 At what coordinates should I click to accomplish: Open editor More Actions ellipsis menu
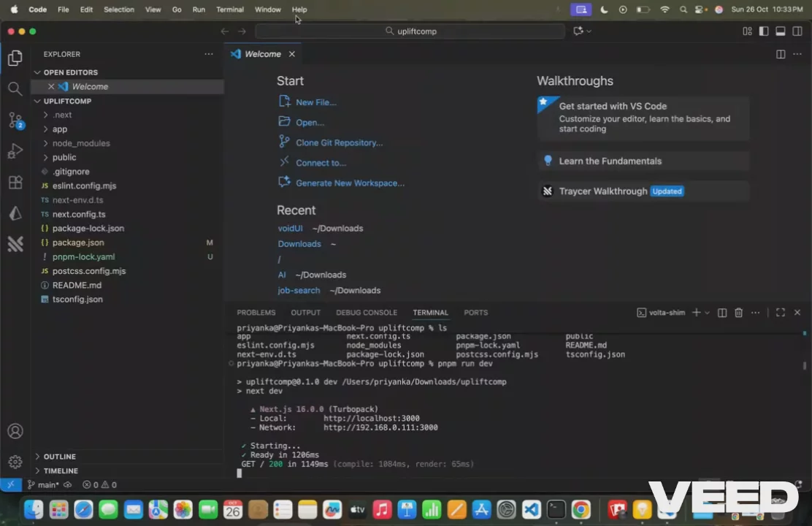pos(797,54)
